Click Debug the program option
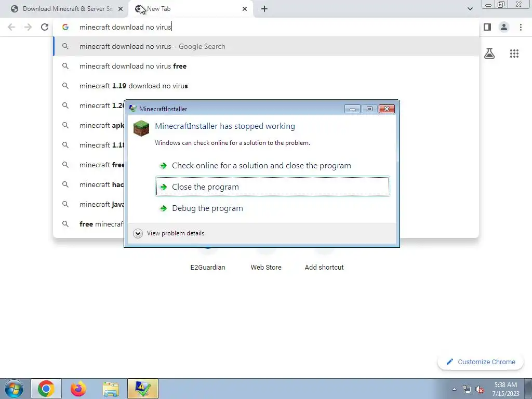This screenshot has width=532, height=399. pos(272,208)
